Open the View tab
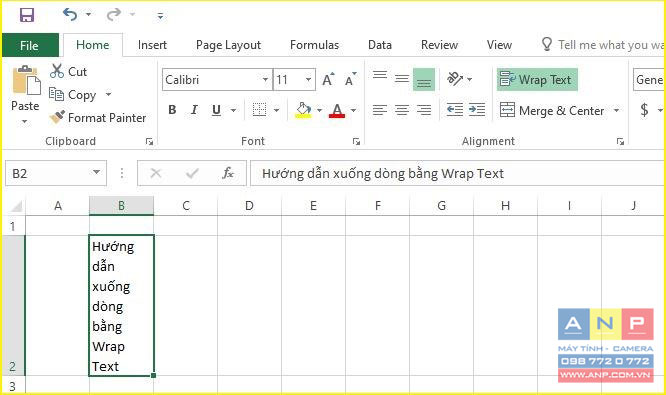Screen dimensions: 666x395 point(499,45)
